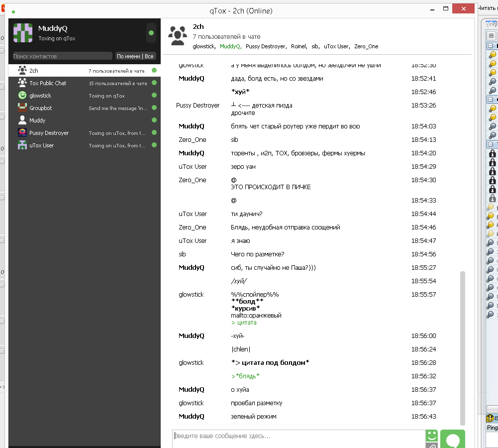The width and height of the screenshot is (498, 448).
Task: Click the green quote '> цитата'
Action: [244, 323]
